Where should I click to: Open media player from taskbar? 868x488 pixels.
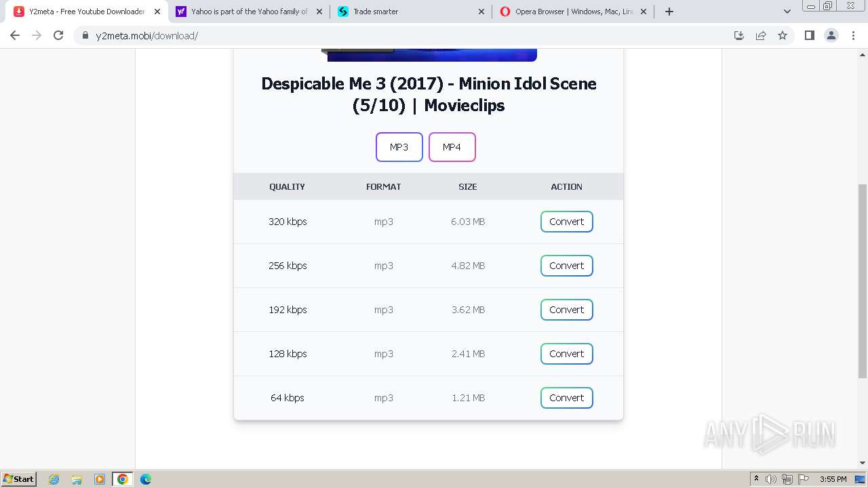tap(100, 479)
